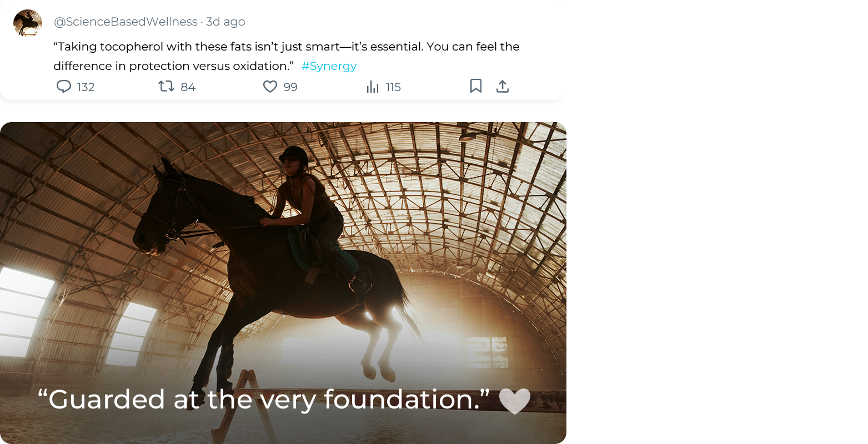Click the 115 views count
The image size is (868, 444).
393,87
